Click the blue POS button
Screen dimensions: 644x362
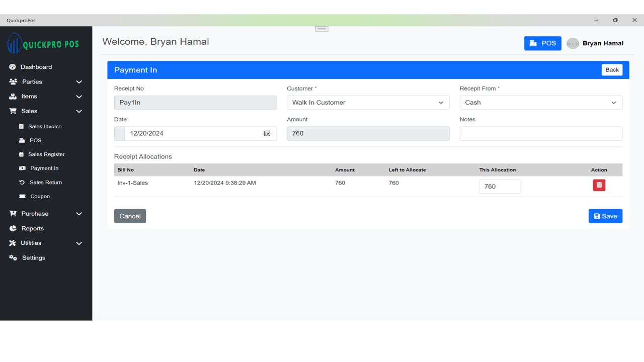point(542,43)
